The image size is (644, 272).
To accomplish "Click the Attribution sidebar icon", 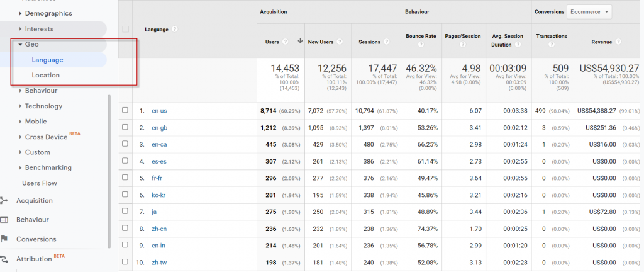I will 4,259.
